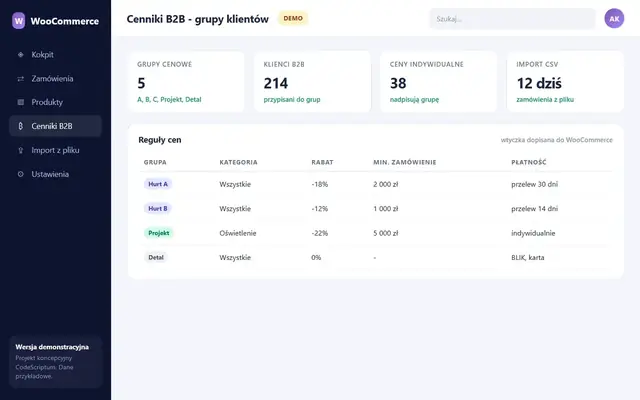
Task: Open Import z pliku menu item
Action: (x=55, y=150)
